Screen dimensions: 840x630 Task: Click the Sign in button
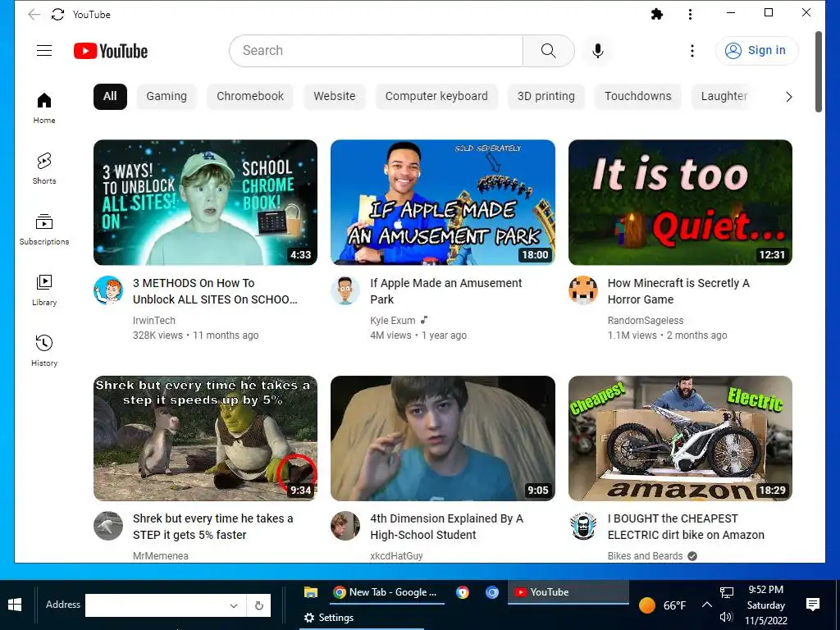pos(756,50)
